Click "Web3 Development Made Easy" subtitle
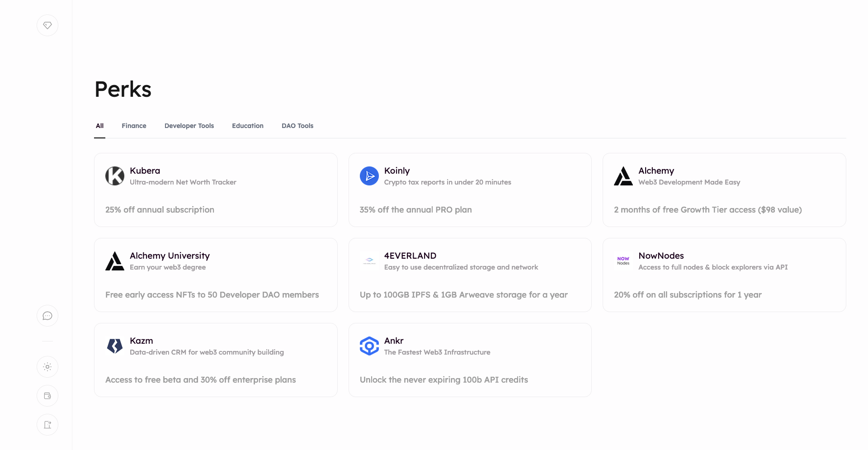The image size is (868, 450). coord(689,182)
